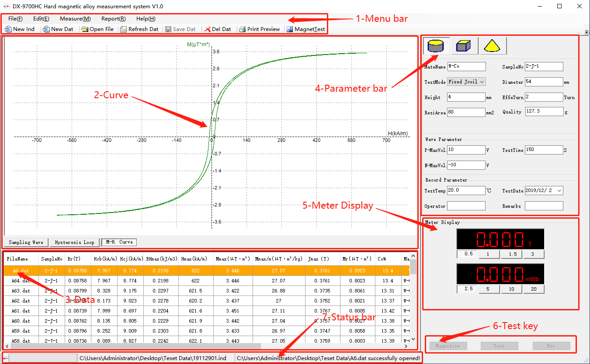Image resolution: width=590 pixels, height=364 pixels.
Task: Click the Refresh Dat toolbar icon
Action: [124, 29]
